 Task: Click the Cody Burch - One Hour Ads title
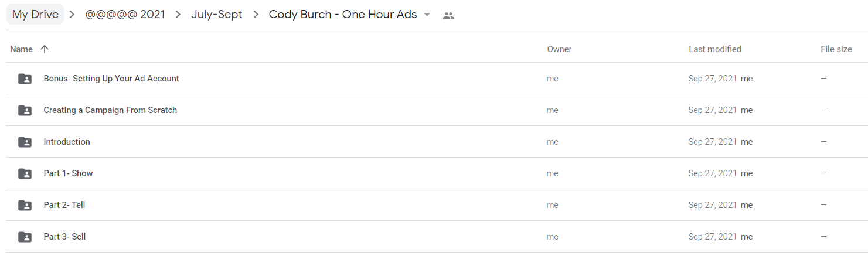(343, 15)
